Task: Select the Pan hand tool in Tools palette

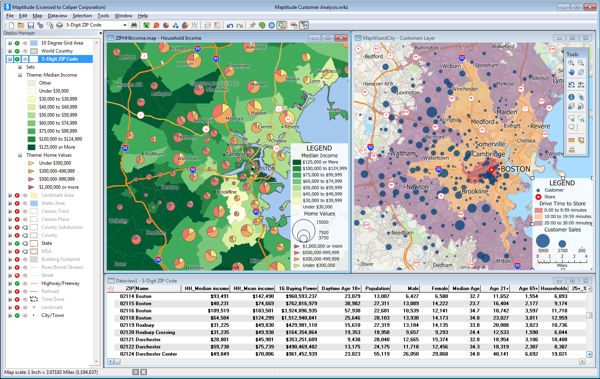Action: tap(572, 72)
